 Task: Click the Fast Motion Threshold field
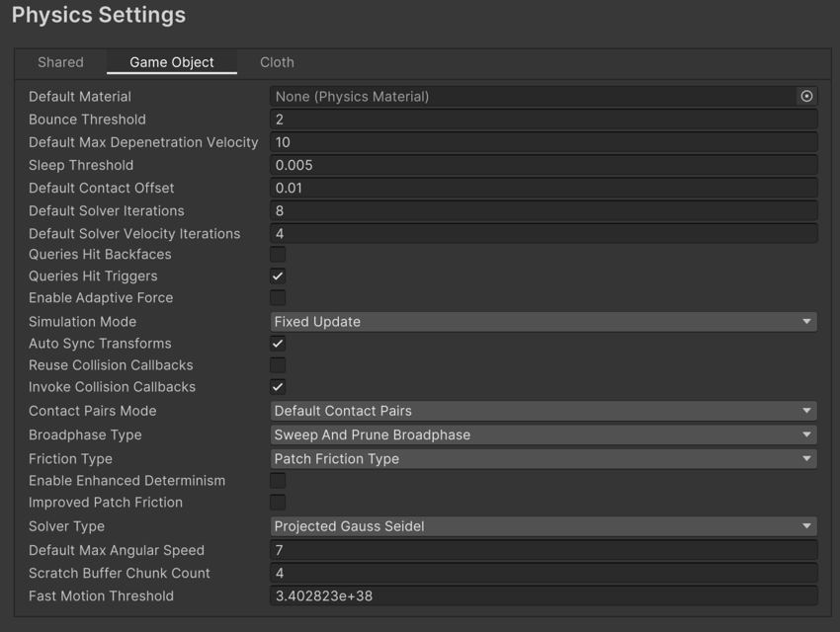[544, 596]
